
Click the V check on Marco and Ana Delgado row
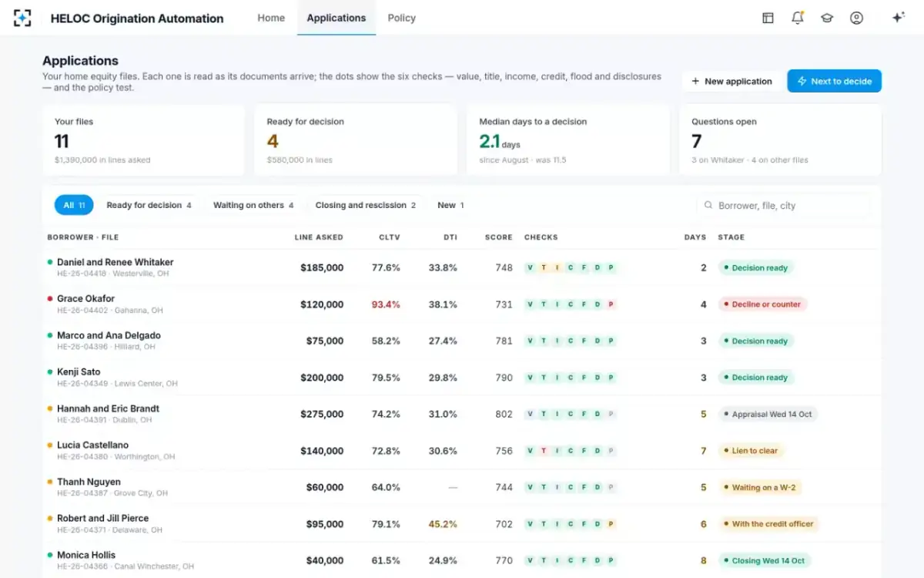click(530, 341)
